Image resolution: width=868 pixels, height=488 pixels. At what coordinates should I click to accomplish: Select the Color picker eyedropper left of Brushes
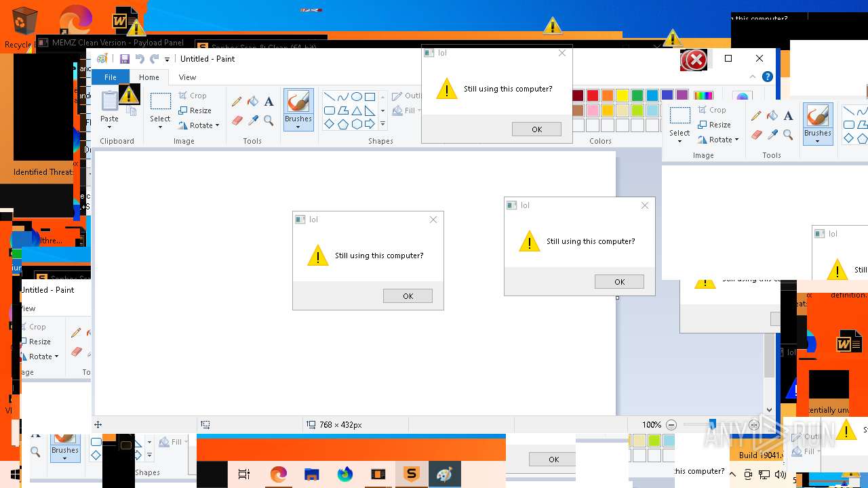click(x=253, y=121)
